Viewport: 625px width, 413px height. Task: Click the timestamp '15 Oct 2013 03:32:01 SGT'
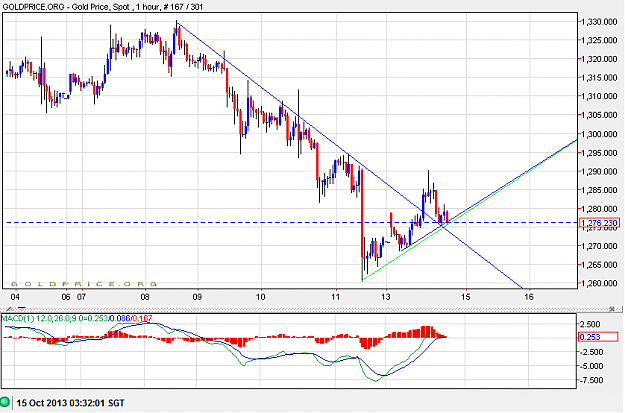pos(71,403)
